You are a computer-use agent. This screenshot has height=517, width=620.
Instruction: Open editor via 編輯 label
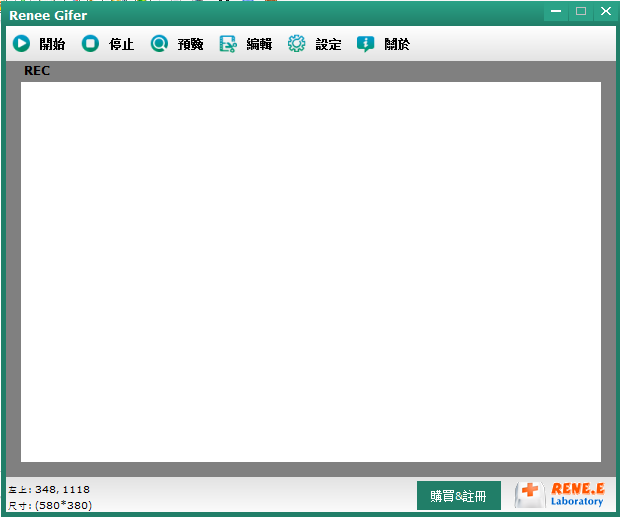tap(259, 44)
